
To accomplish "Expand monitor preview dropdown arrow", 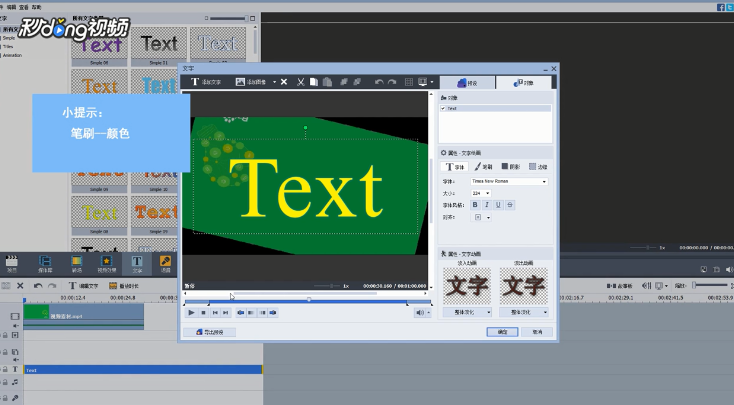I will [x=432, y=82].
